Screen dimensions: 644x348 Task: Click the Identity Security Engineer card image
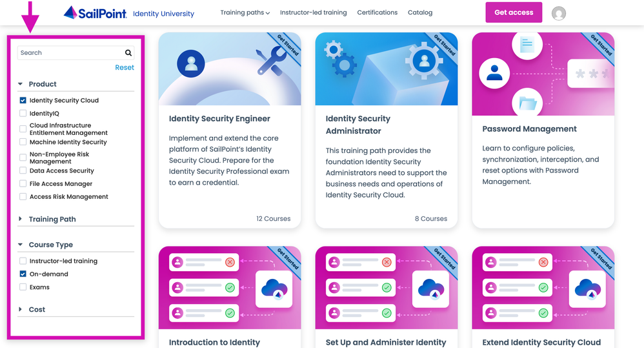[229, 68]
